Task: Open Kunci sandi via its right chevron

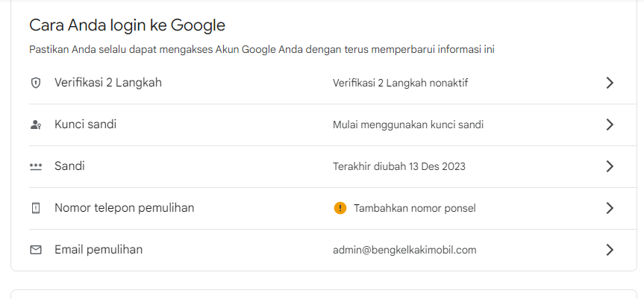Action: click(610, 125)
